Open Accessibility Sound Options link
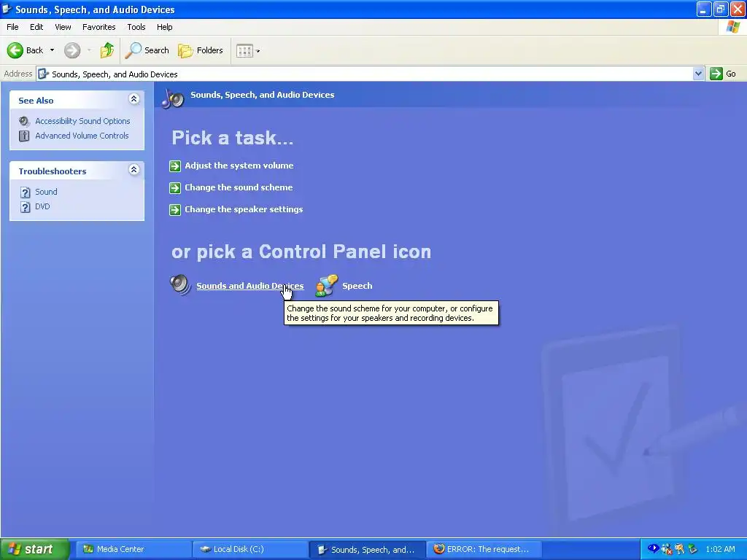This screenshot has height=560, width=747. coord(82,121)
